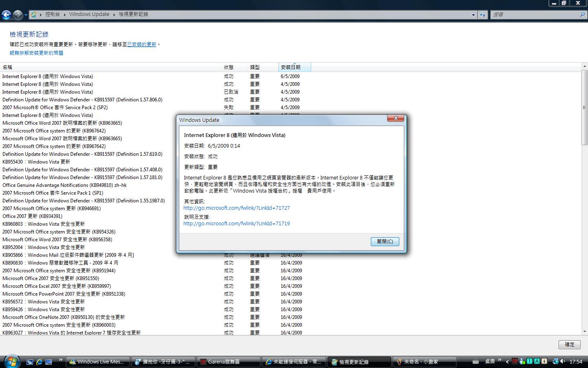The image size is (588, 368).
Task: Click the Forward navigation arrow
Action: (18, 15)
